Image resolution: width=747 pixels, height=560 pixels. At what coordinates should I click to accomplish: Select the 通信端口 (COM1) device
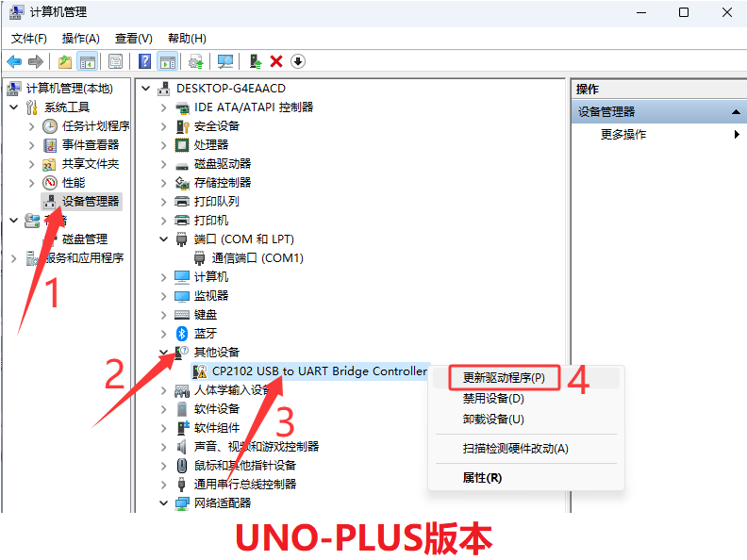point(257,258)
